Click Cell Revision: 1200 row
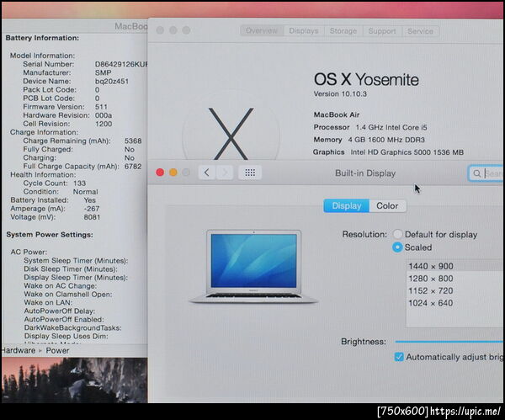 click(x=67, y=124)
